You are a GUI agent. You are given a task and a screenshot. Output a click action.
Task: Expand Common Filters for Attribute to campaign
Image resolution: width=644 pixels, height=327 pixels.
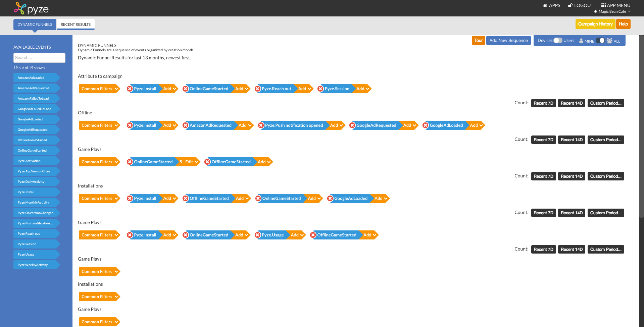pos(100,89)
